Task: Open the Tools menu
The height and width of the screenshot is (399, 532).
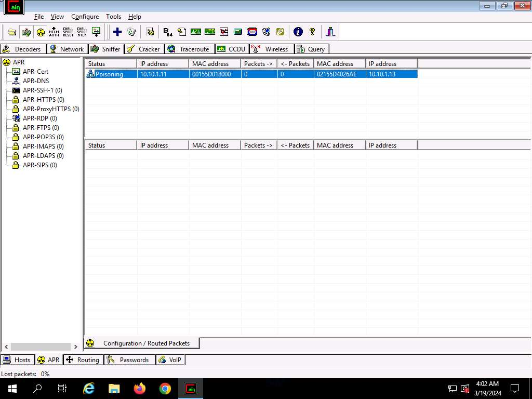Action: (x=113, y=17)
